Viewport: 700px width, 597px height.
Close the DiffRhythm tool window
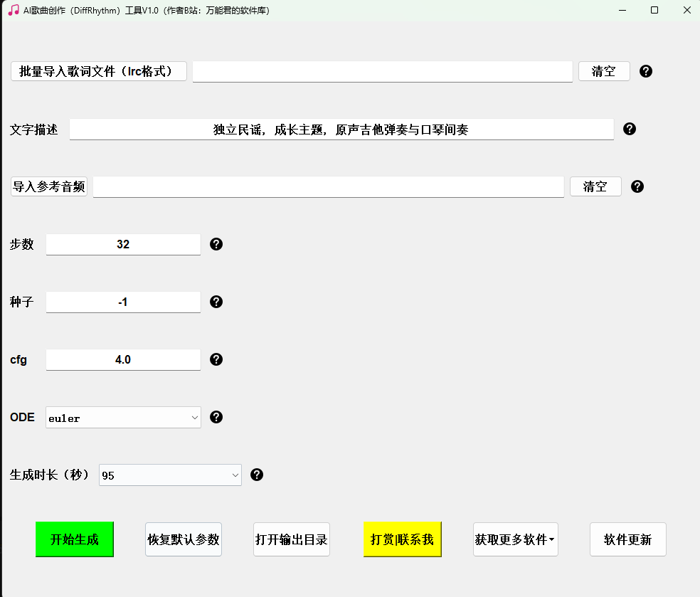[687, 10]
